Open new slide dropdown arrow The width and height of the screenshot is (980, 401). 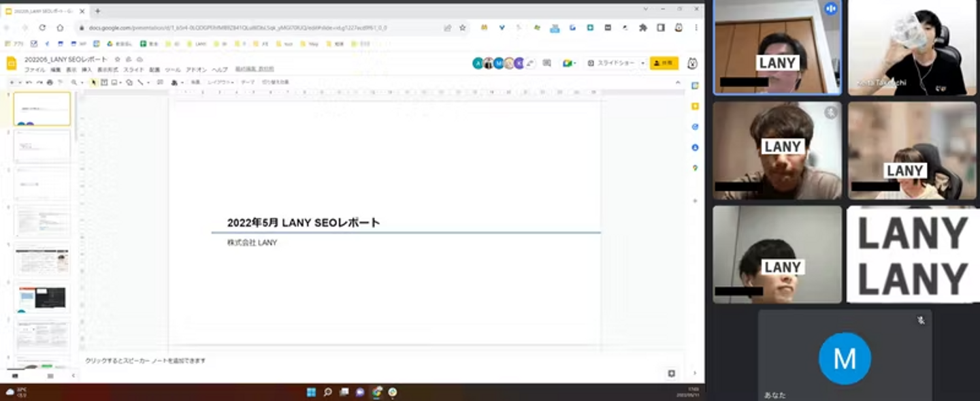point(20,82)
